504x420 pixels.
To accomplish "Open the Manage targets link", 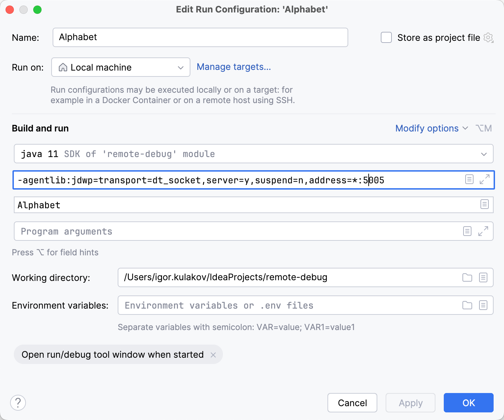I will 234,67.
